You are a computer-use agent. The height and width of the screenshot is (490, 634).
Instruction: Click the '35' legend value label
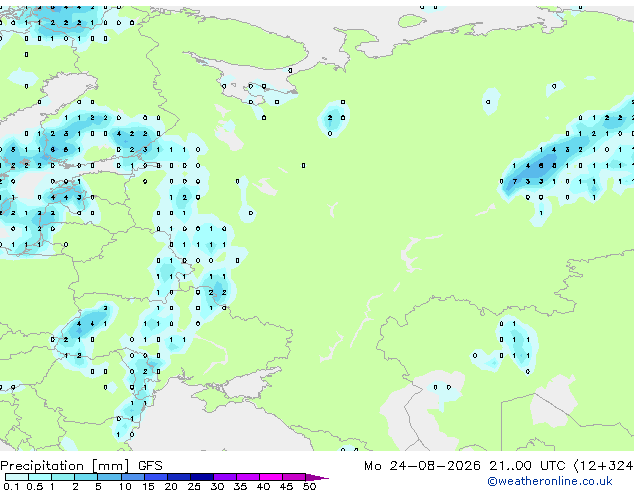pyautogui.click(x=241, y=486)
